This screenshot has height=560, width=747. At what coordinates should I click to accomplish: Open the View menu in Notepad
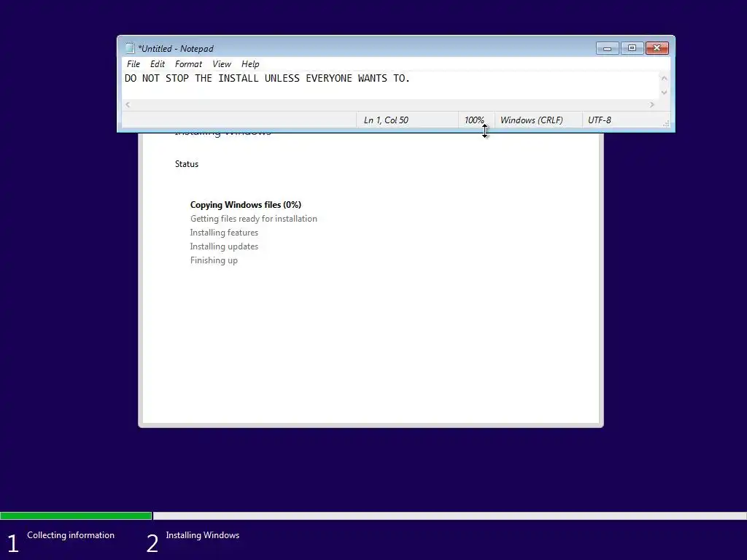(x=222, y=64)
